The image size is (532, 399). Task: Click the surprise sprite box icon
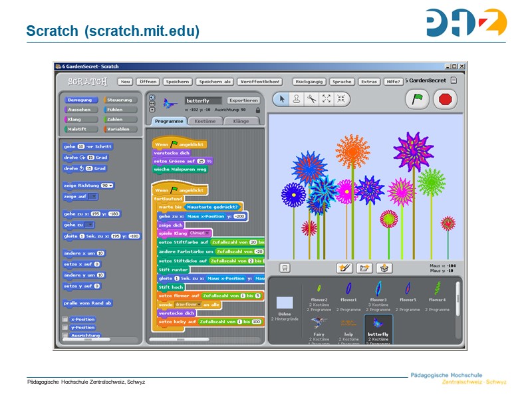tap(384, 268)
